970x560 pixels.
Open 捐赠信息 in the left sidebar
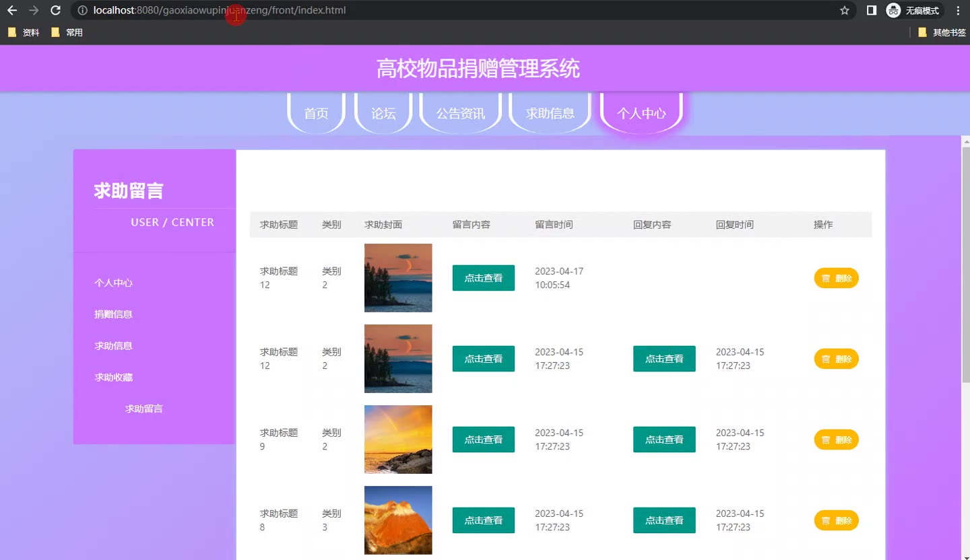tap(113, 314)
